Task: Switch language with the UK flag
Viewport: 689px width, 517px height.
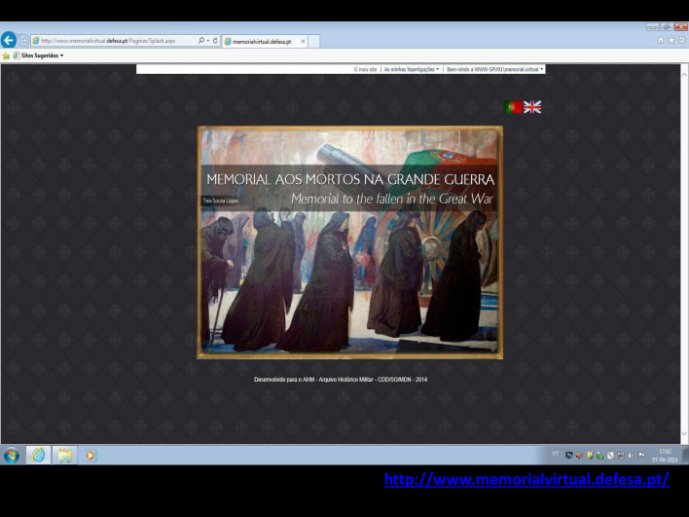Action: click(x=532, y=107)
